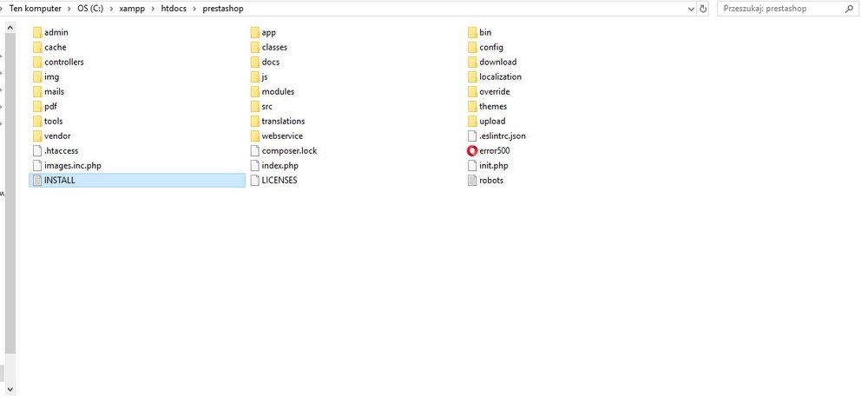Click the navigation pane scroll down arrow
The height and width of the screenshot is (398, 868).
click(x=10, y=389)
